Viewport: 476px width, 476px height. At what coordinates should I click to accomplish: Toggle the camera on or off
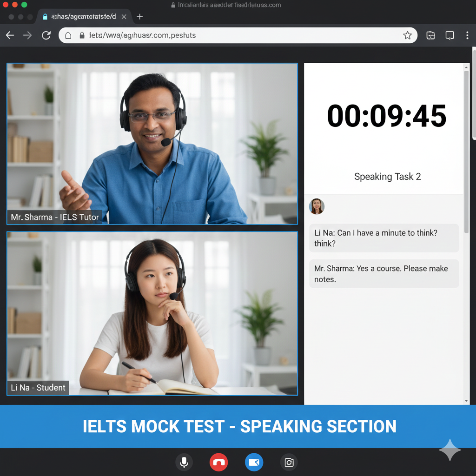pyautogui.click(x=254, y=462)
